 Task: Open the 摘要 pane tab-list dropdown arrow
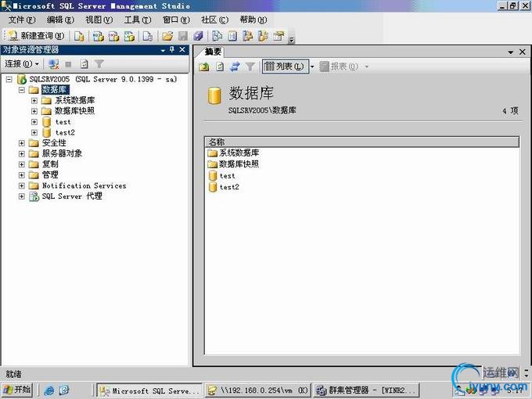point(510,52)
